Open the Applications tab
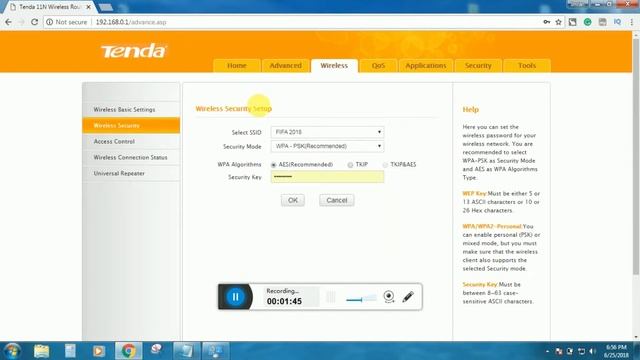 (426, 65)
